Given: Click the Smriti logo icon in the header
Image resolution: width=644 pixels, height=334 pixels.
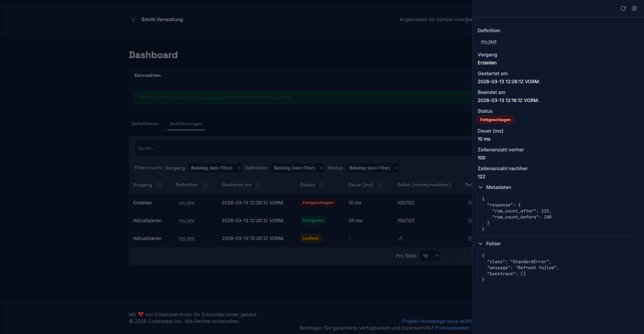Looking at the screenshot, I should coord(133,19).
